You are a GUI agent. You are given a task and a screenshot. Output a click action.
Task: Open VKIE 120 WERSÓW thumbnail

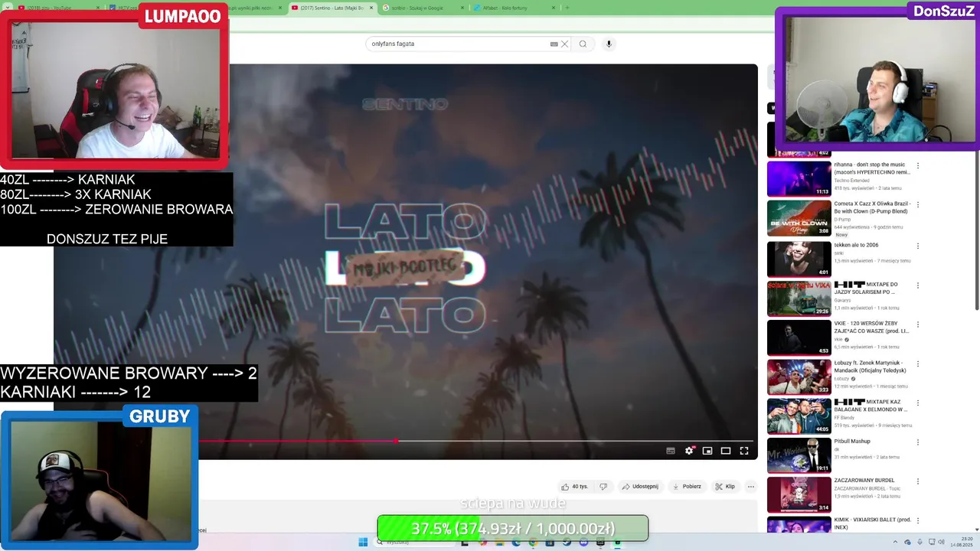tap(799, 337)
